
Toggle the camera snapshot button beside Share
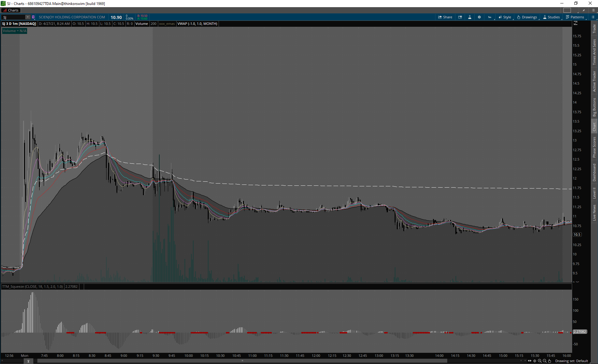460,17
